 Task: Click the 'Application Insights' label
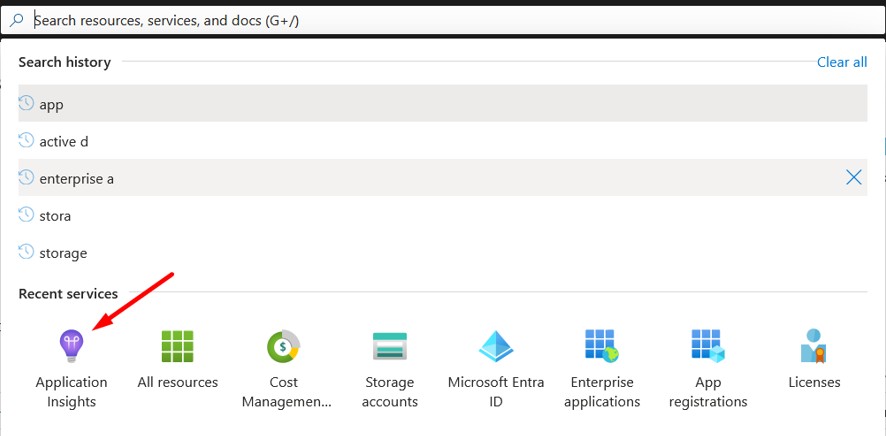click(72, 392)
